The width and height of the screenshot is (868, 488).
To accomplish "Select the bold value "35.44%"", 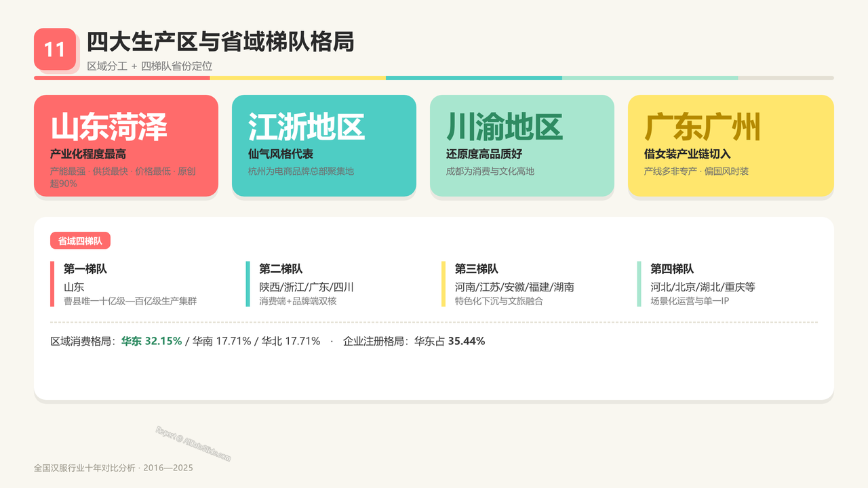I will coord(467,341).
